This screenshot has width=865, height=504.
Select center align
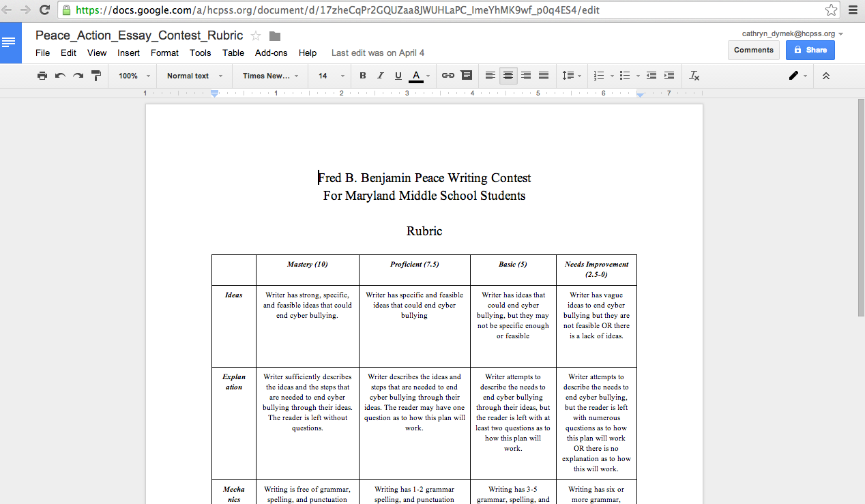click(508, 76)
